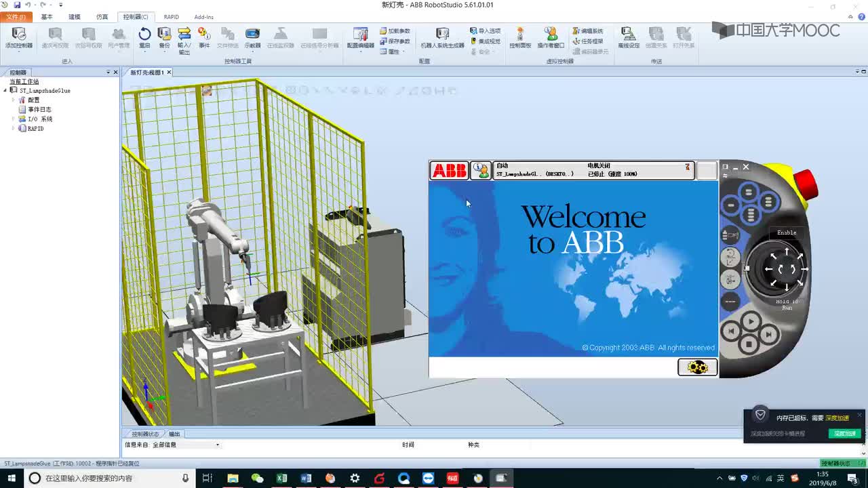Open the 控制器 panel options dropdown
The width and height of the screenshot is (868, 488).
[x=108, y=72]
